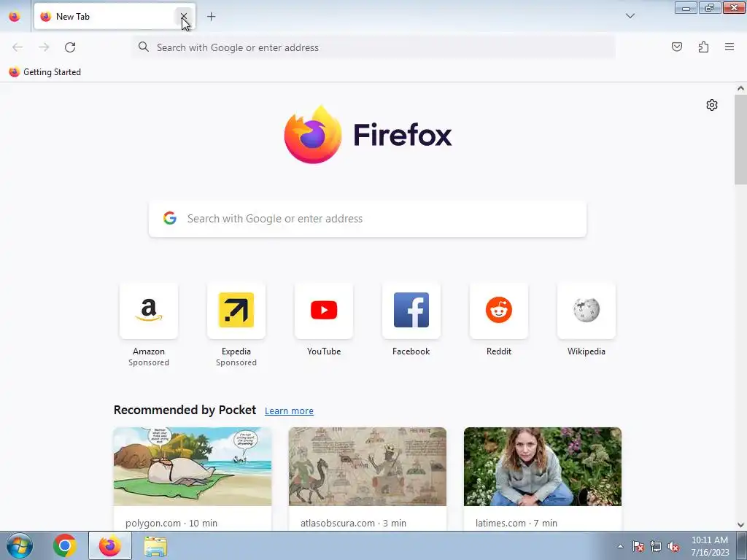The image size is (747, 560).
Task: Click the 'atlasobscura.com · 3 min' text
Action: coord(354,523)
